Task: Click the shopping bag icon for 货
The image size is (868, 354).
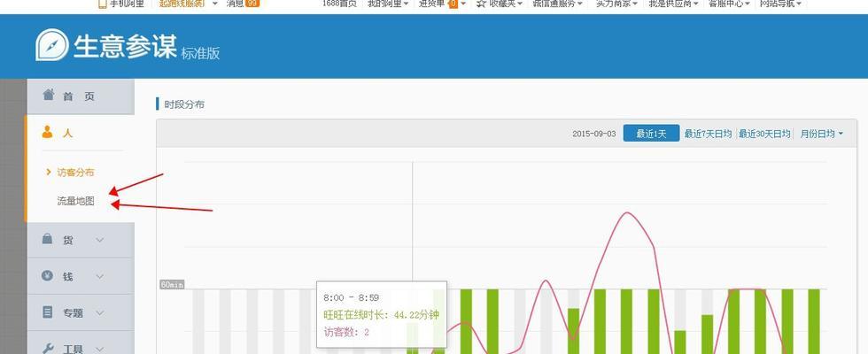Action: coord(48,239)
